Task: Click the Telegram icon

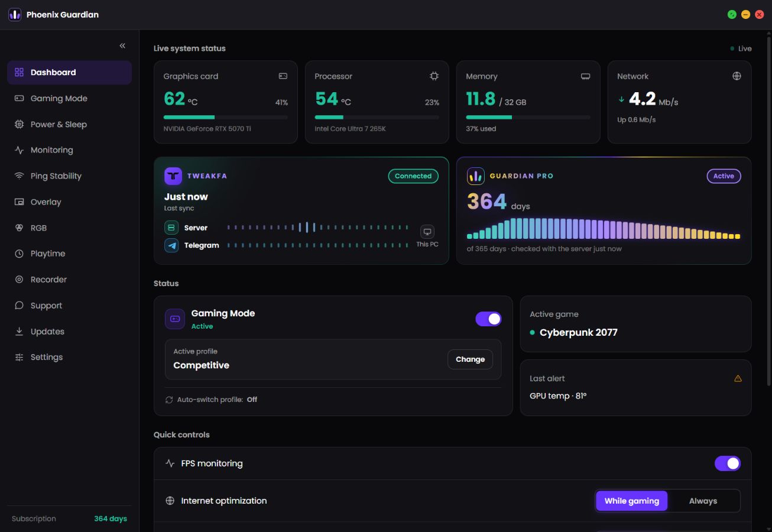Action: click(171, 245)
